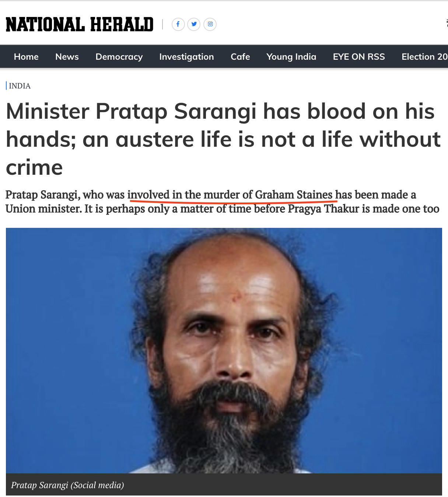Open the Young India section
This screenshot has width=448, height=497.
click(x=291, y=57)
